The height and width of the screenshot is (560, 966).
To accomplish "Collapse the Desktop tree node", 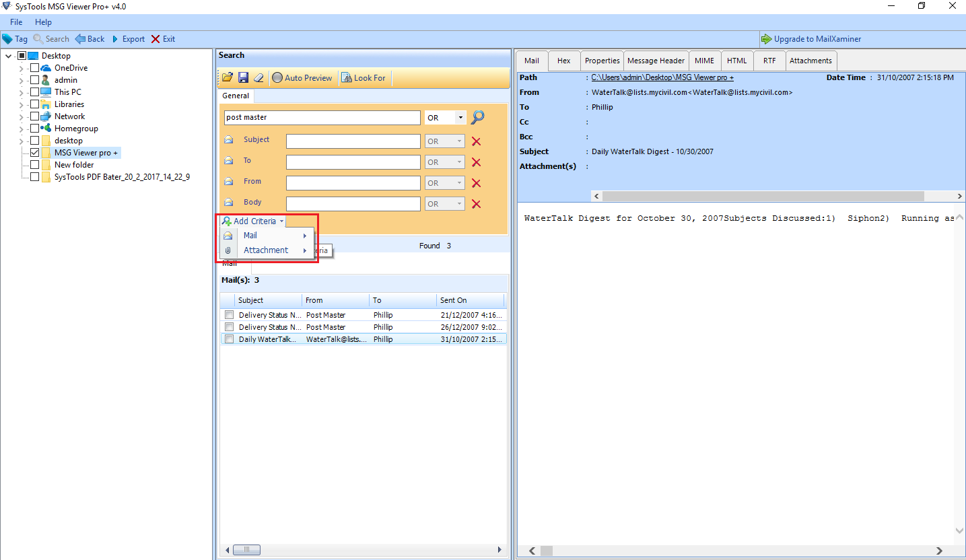I will (x=8, y=56).
